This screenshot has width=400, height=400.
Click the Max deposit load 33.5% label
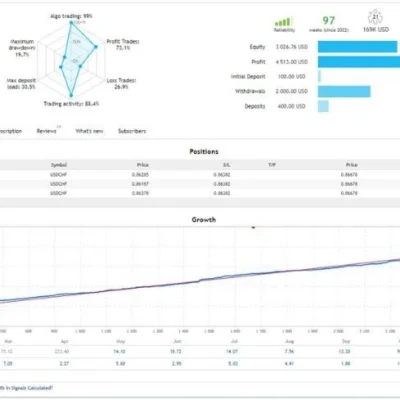[21, 84]
